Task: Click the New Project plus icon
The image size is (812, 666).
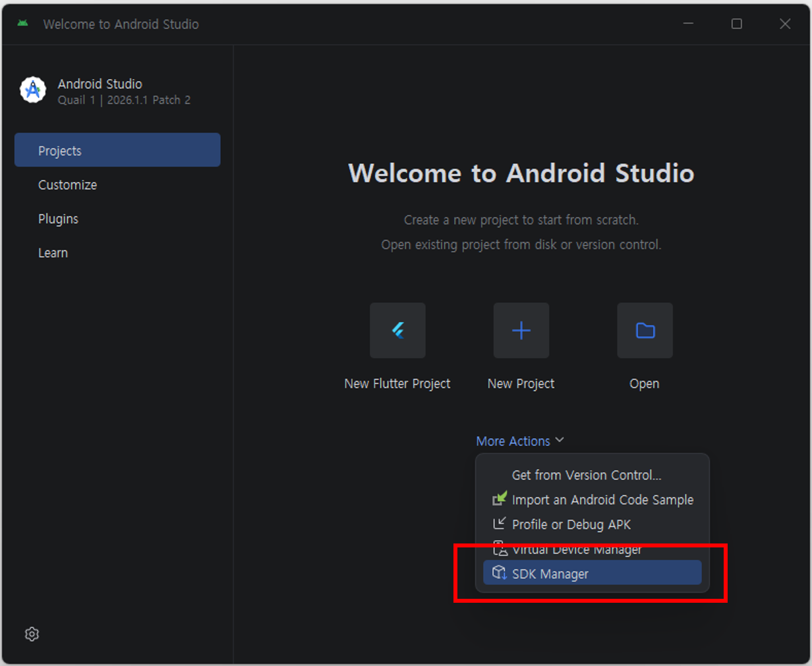Action: (521, 330)
